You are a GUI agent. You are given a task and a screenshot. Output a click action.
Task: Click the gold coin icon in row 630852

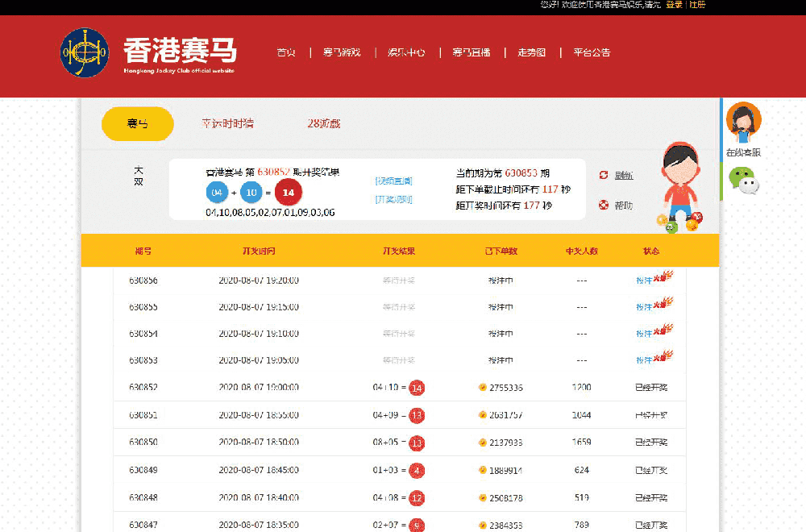tap(482, 388)
